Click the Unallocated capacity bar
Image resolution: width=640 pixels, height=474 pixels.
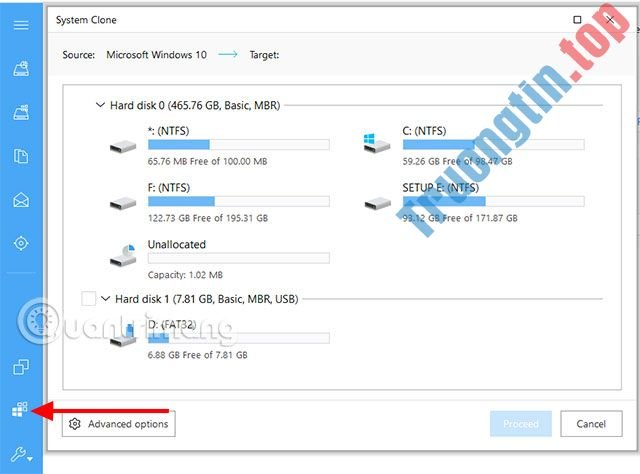coord(239,258)
